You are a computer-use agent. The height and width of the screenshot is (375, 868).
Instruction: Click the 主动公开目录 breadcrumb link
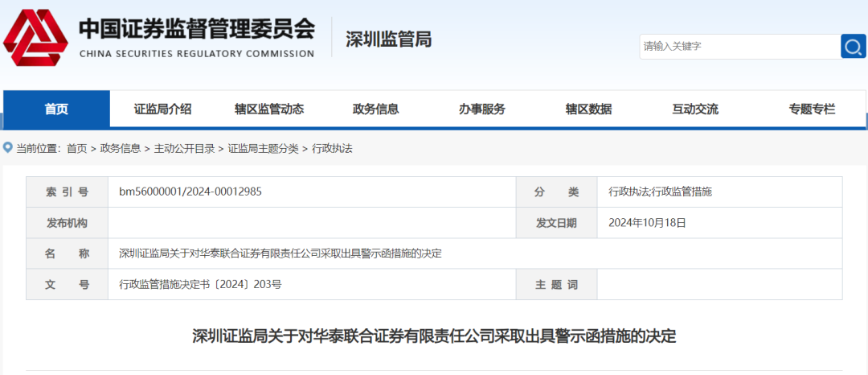(184, 148)
